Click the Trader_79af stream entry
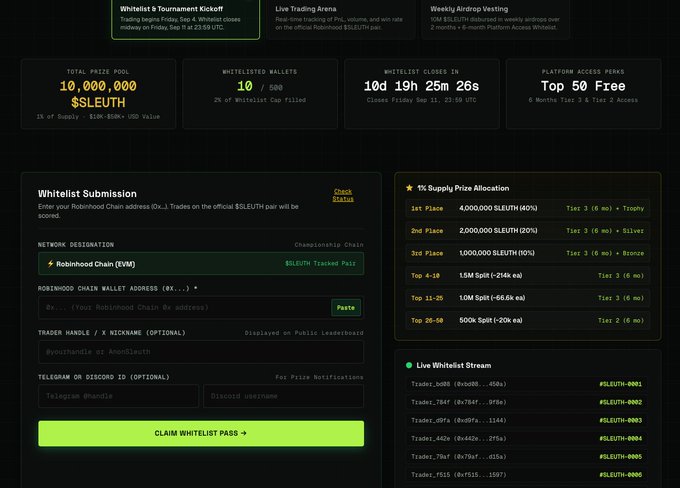This screenshot has width=680, height=488. click(526, 457)
